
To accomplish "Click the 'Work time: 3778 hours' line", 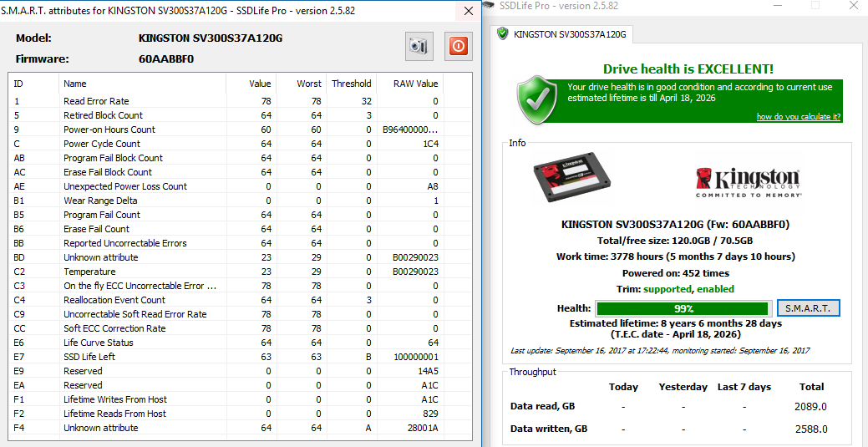I will 675,257.
